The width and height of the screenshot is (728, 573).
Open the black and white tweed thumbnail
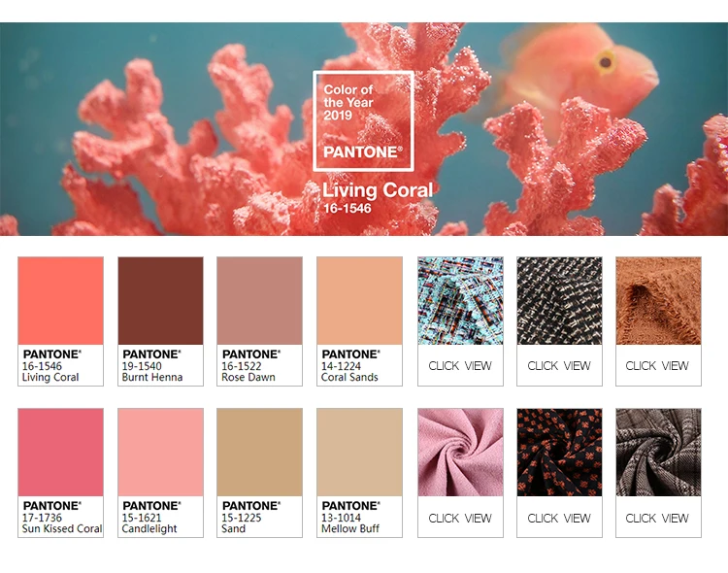tap(559, 301)
